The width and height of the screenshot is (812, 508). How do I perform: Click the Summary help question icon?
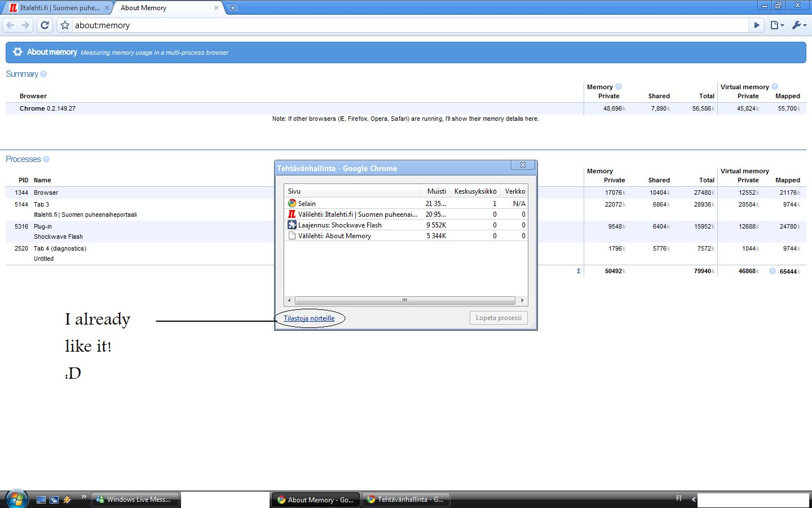(x=43, y=74)
